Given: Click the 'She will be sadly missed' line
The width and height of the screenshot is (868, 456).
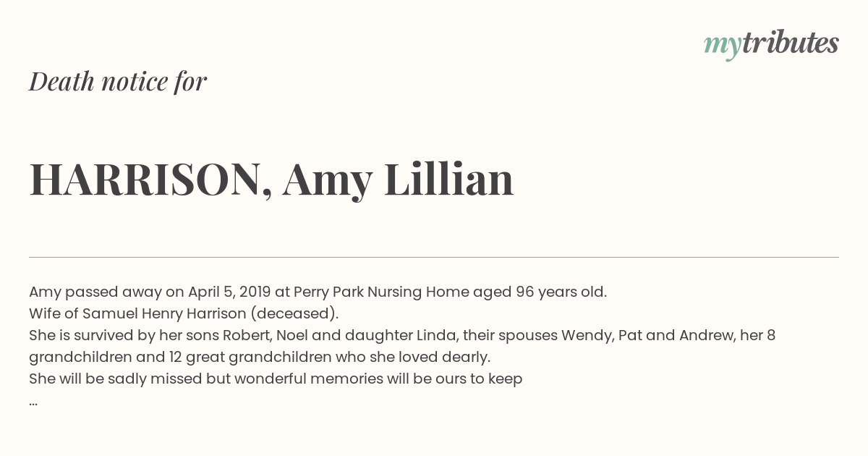Looking at the screenshot, I should tap(276, 379).
